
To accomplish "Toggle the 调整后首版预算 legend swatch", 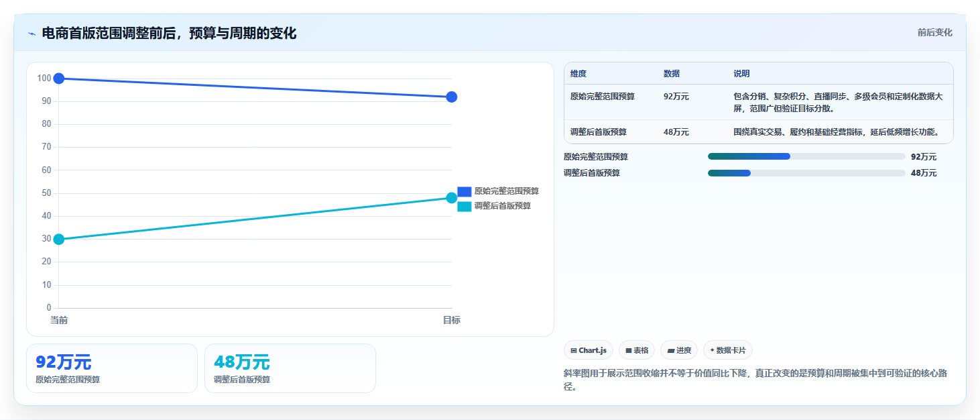I will (x=465, y=206).
